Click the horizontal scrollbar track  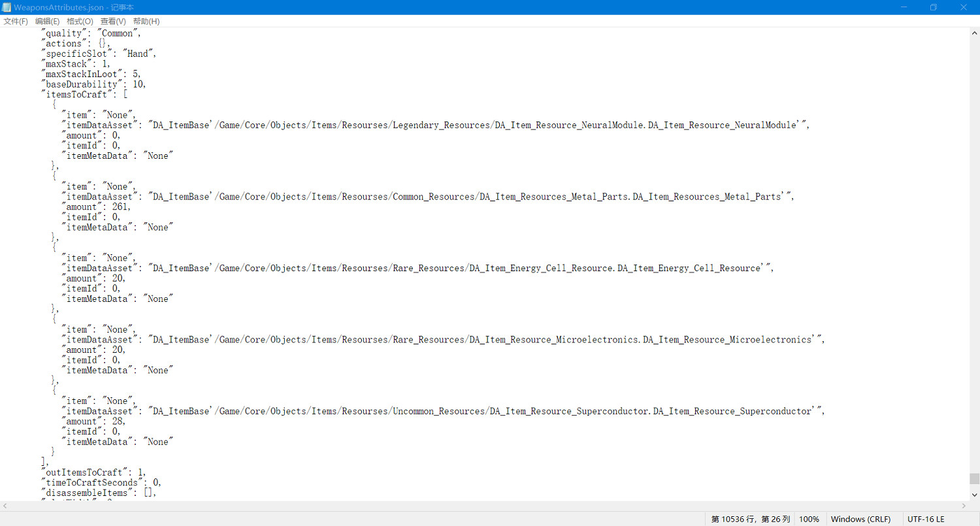(483, 506)
